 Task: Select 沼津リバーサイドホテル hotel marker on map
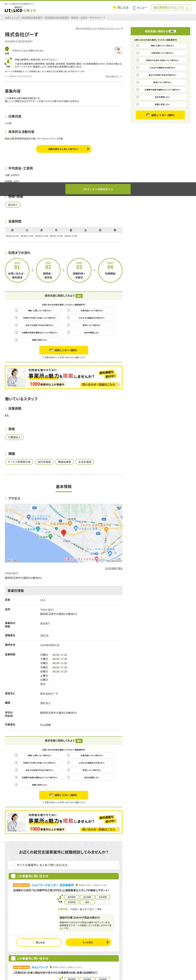coord(97,559)
